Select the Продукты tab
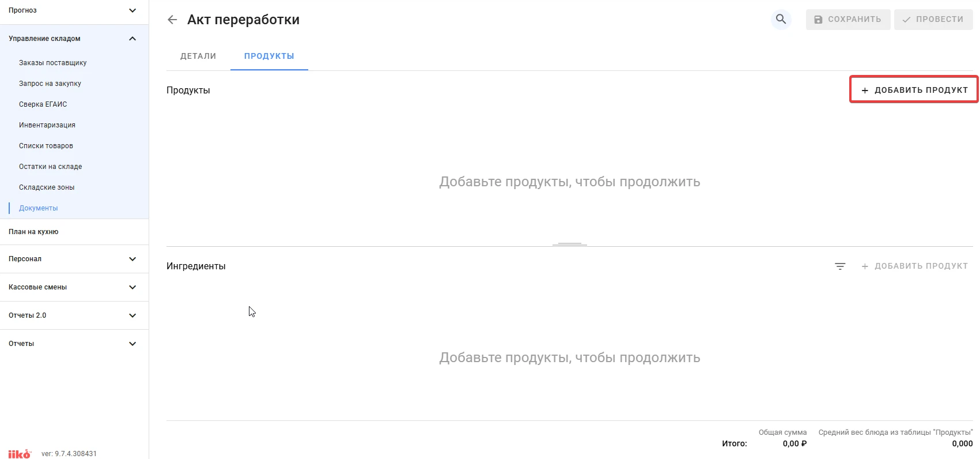980x459 pixels. 269,56
